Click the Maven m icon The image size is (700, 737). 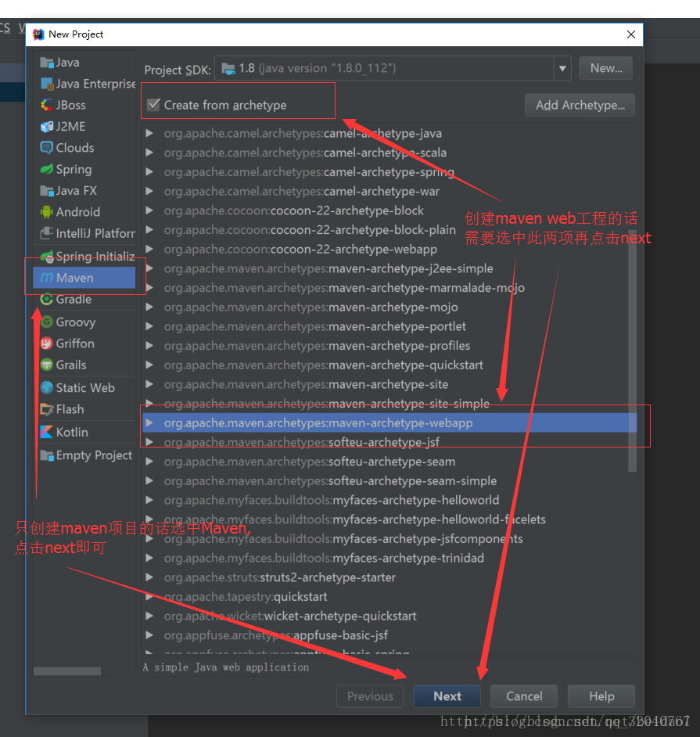[46, 279]
